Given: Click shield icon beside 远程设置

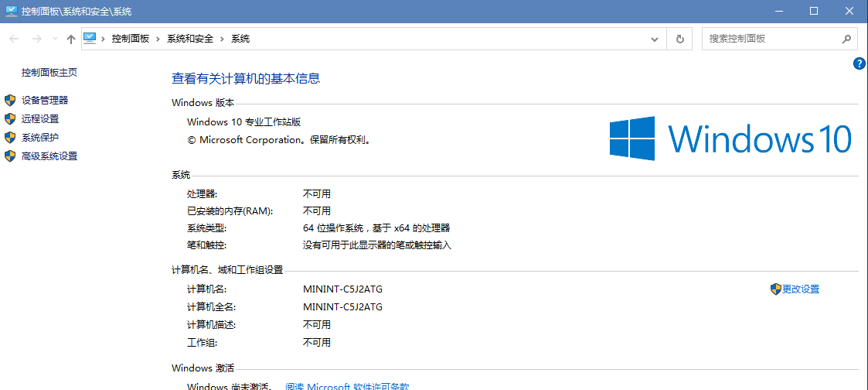Looking at the screenshot, I should [10, 118].
